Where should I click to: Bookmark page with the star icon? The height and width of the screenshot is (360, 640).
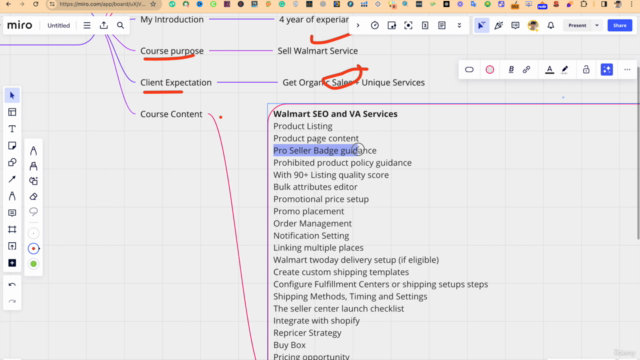click(153, 4)
